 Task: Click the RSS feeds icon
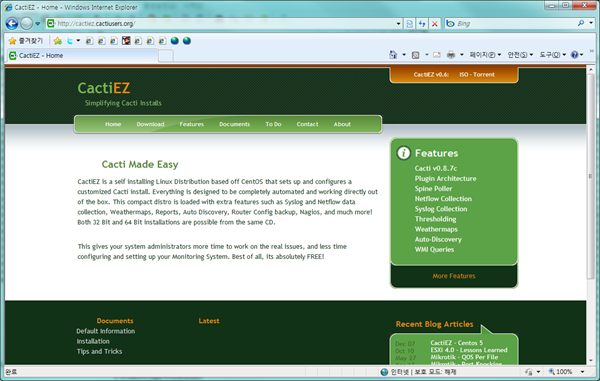416,55
